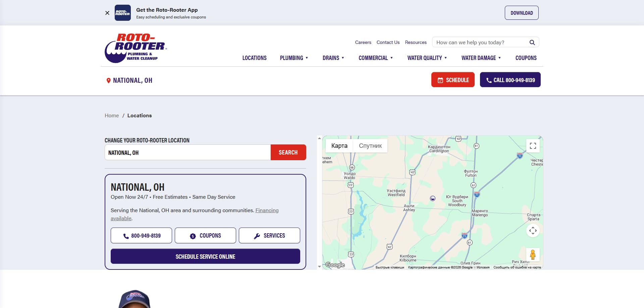The width and height of the screenshot is (644, 308).
Task: Open the Careers page
Action: click(x=363, y=42)
